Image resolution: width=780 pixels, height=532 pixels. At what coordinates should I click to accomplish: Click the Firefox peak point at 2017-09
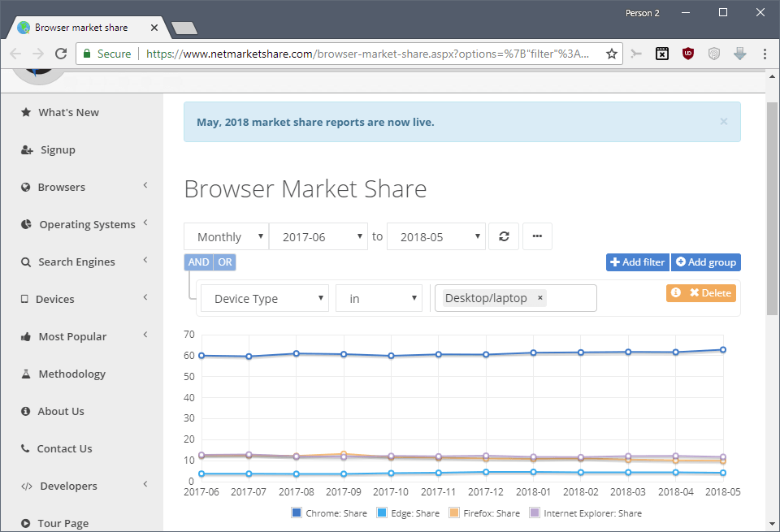[344, 454]
